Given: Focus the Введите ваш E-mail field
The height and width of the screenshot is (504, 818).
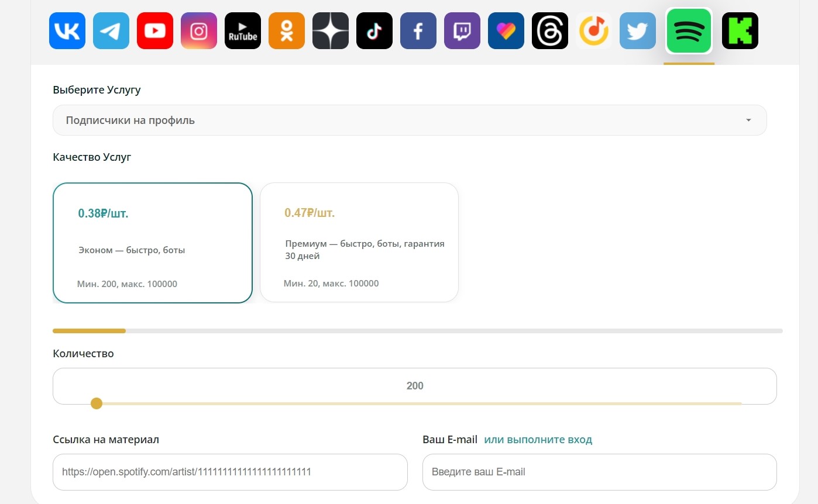Looking at the screenshot, I should pos(600,472).
